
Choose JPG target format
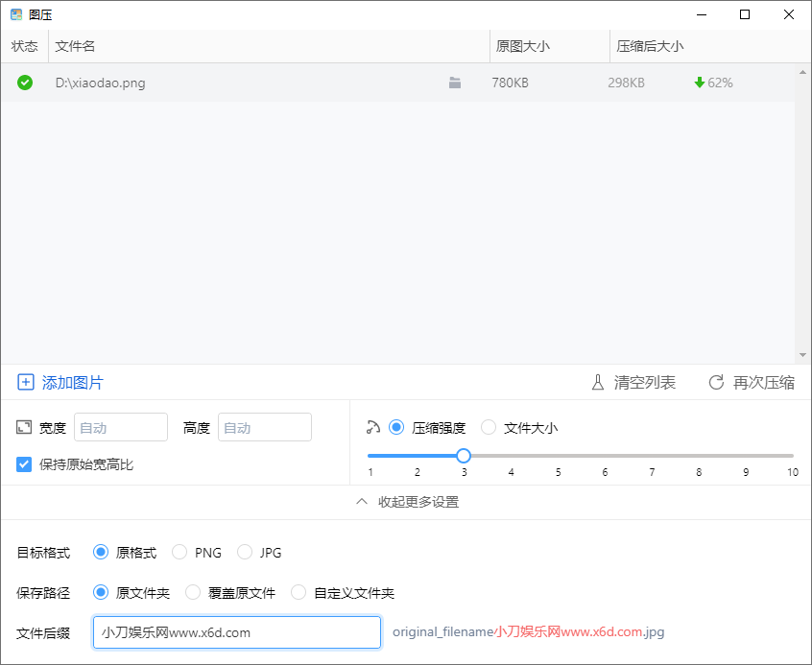coord(245,552)
